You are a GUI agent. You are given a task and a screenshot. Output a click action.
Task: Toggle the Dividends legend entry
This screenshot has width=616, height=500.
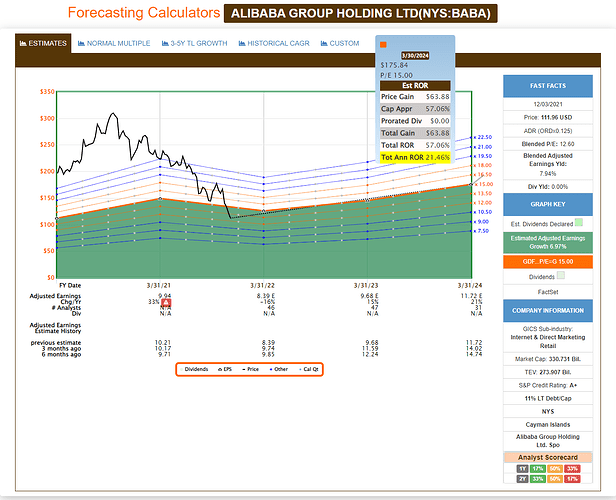(x=194, y=369)
